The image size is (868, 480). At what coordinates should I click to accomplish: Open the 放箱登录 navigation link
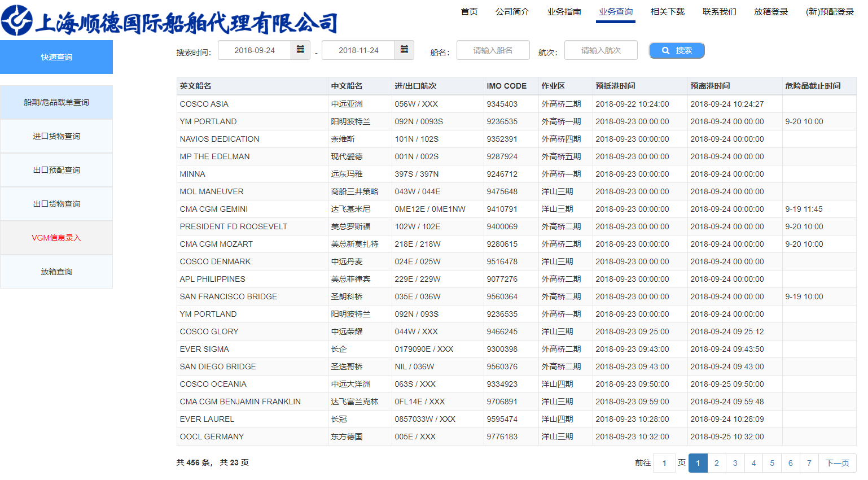[770, 12]
